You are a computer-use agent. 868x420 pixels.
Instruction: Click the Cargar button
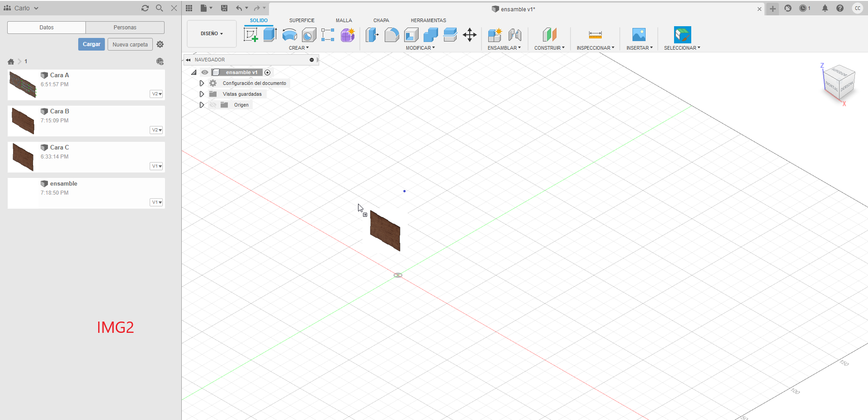click(91, 44)
